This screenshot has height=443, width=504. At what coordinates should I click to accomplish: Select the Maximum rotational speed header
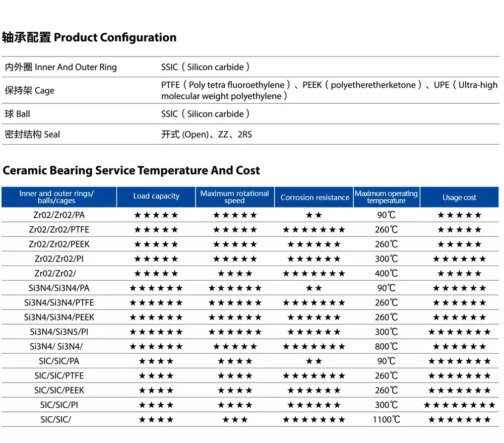click(234, 197)
